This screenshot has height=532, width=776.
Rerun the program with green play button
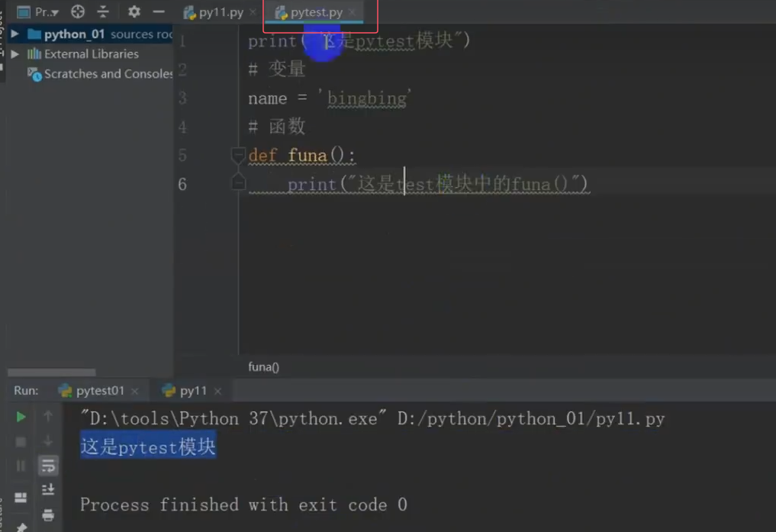pos(21,417)
